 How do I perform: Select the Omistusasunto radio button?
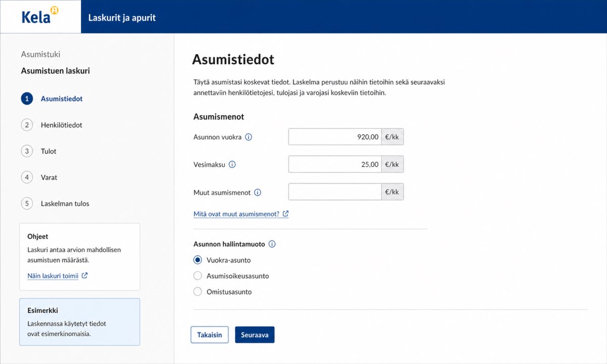pos(198,292)
